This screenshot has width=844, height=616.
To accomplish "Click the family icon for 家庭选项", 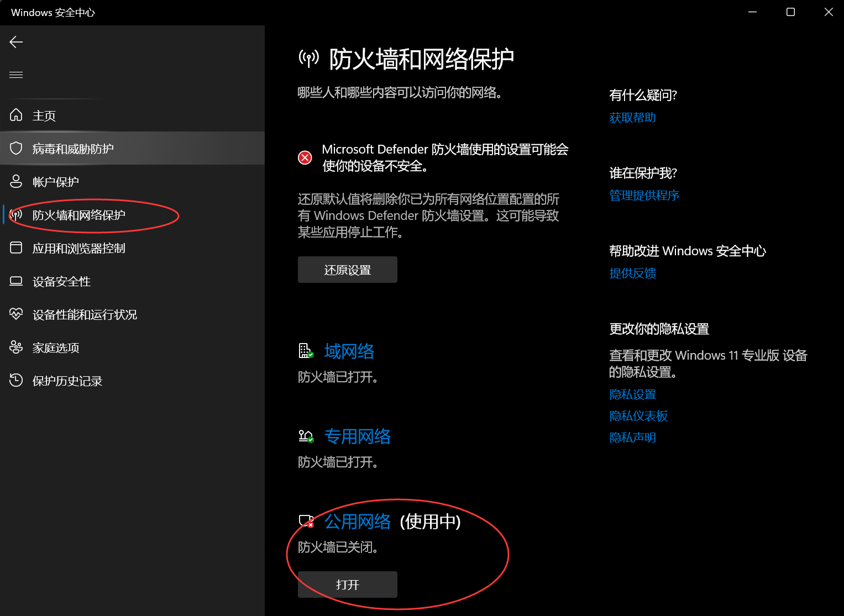I will 16,347.
